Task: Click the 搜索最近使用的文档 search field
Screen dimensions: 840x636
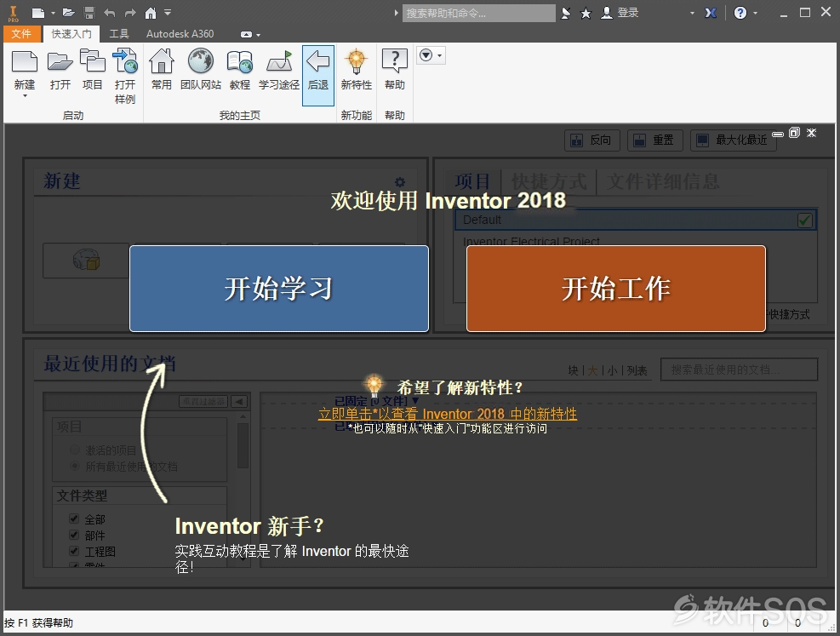Action: point(740,370)
